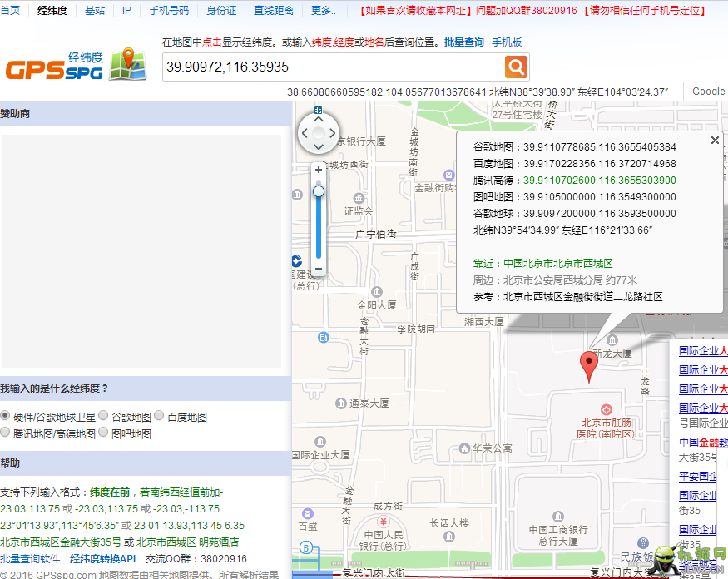Viewport: 728px width, 579px height.
Task: Pan the map west with left arrow
Action: pyautogui.click(x=305, y=133)
